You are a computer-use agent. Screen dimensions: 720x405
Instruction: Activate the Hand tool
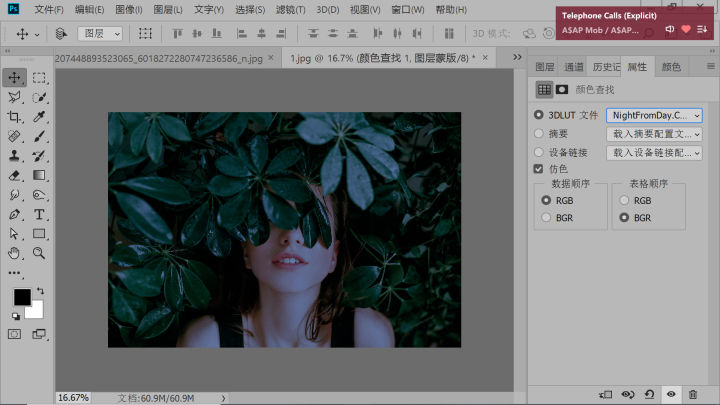[15, 253]
